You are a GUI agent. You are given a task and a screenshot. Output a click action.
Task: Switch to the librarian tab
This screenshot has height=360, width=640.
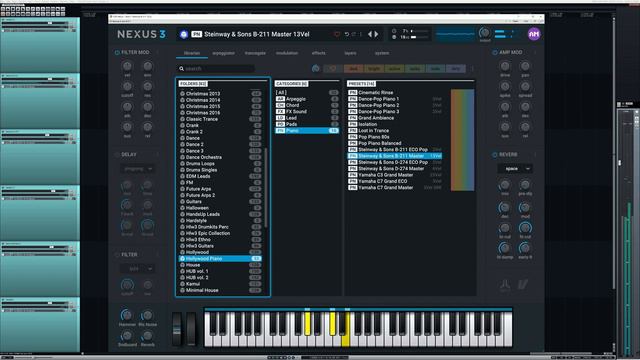pos(192,53)
